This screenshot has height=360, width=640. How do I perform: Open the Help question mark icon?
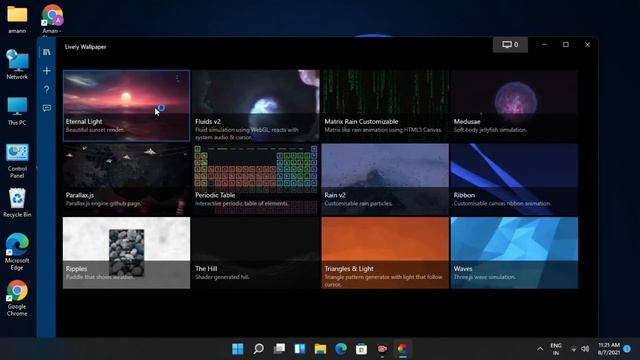[47, 89]
